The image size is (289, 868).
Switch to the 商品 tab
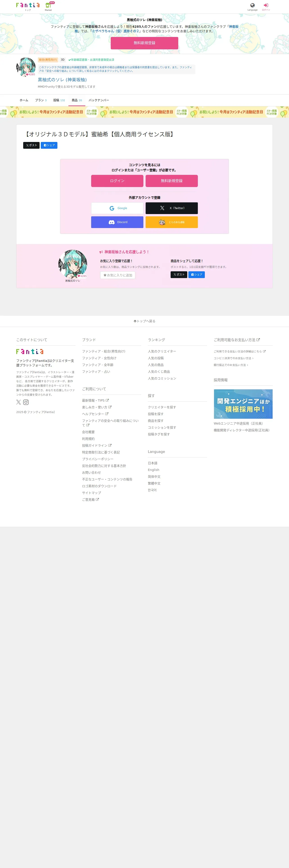click(x=77, y=101)
